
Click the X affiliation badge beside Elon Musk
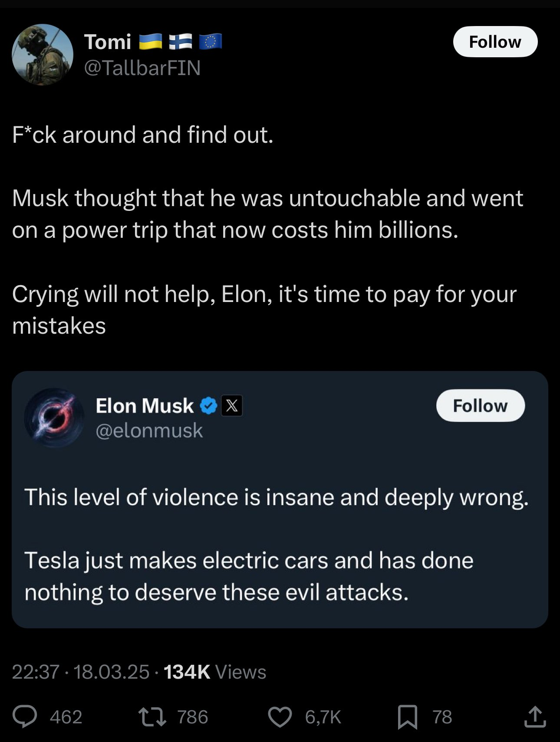coord(232,406)
